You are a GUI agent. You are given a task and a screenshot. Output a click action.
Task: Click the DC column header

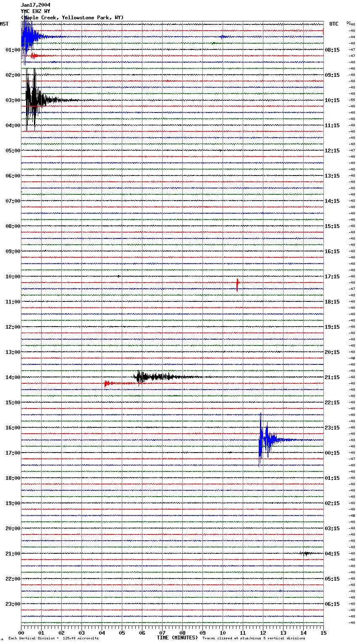pos(349,23)
